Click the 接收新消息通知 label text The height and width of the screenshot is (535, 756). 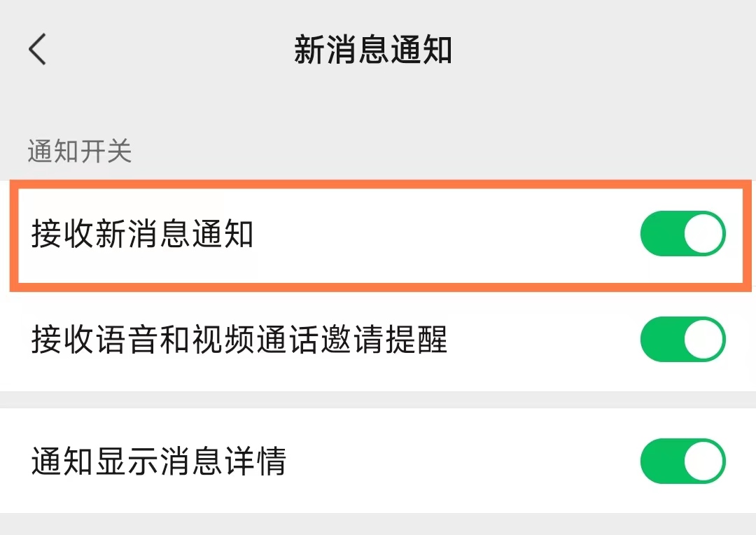(142, 235)
